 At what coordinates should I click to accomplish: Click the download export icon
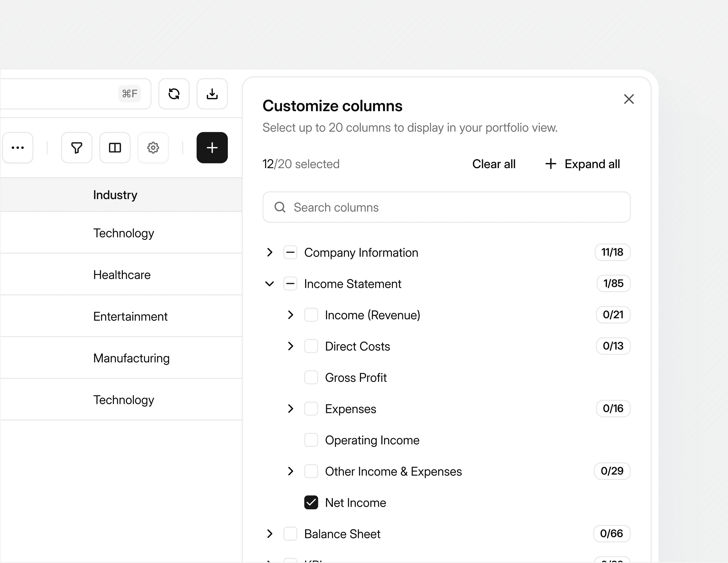coord(212,94)
